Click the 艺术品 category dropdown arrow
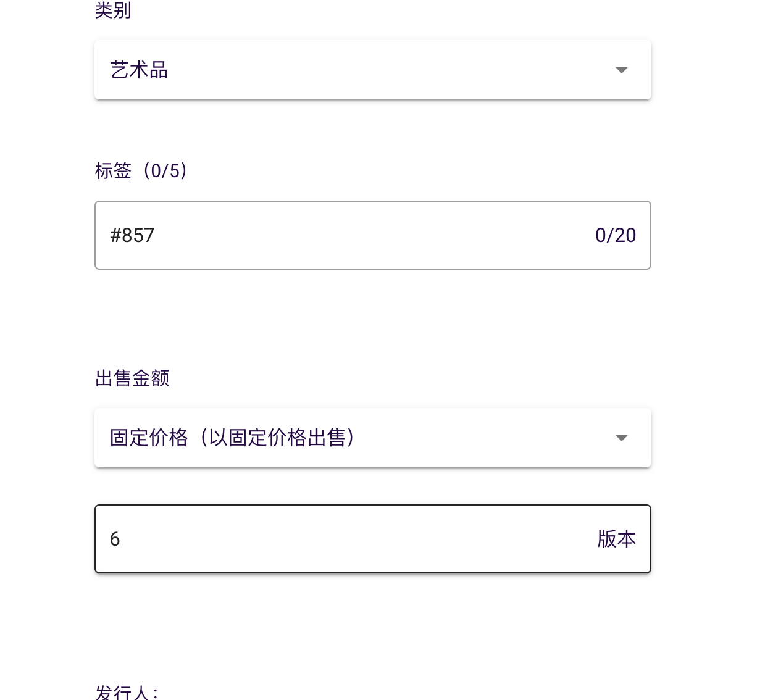773x700 pixels. point(621,70)
